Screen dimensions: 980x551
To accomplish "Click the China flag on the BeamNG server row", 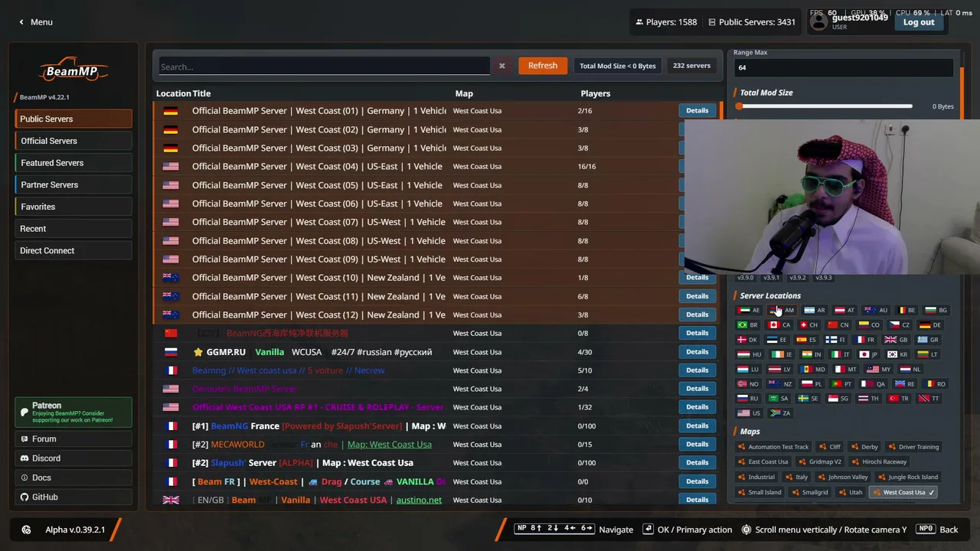I will [x=170, y=334].
